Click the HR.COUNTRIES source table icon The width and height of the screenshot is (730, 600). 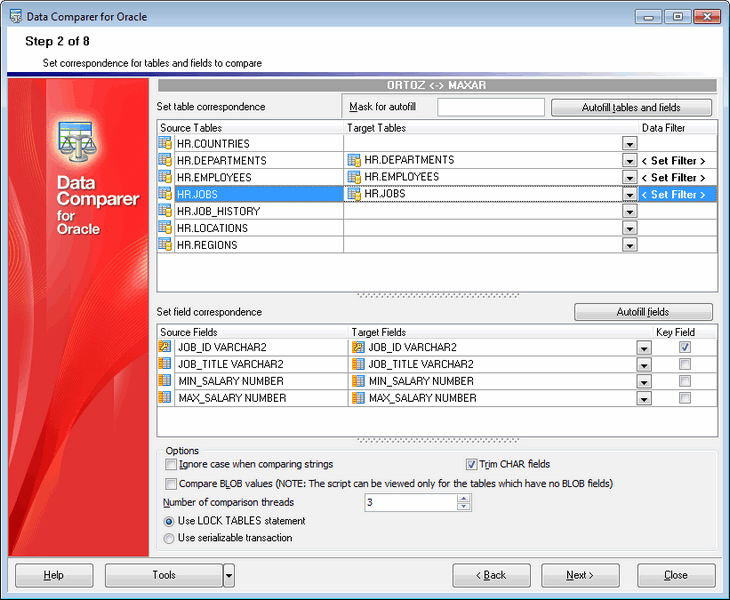click(165, 143)
